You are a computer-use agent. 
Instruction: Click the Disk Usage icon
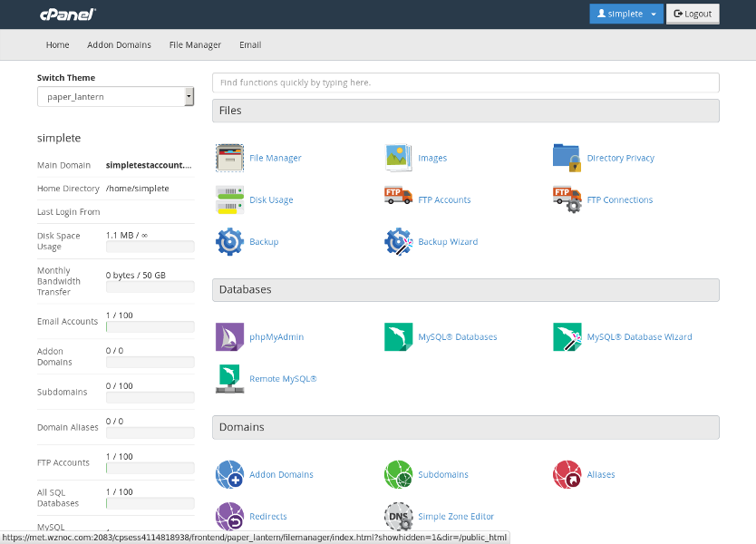(x=229, y=199)
